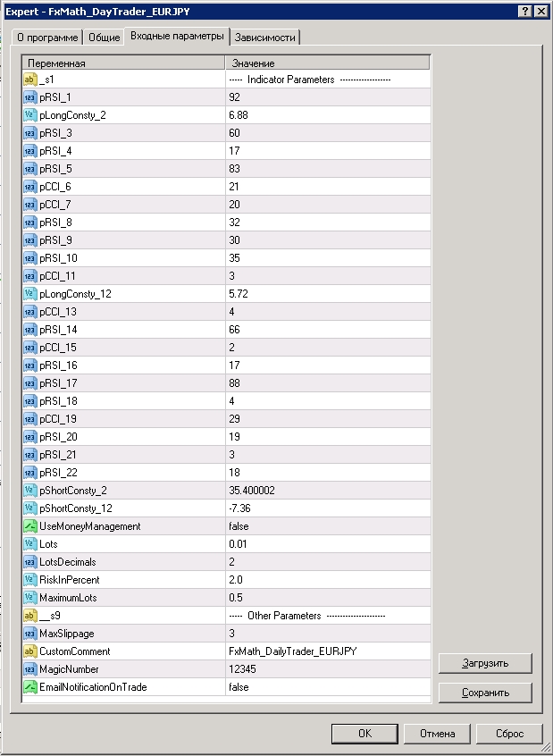This screenshot has height=756, width=553.
Task: Click the Загрузить button
Action: 485,663
